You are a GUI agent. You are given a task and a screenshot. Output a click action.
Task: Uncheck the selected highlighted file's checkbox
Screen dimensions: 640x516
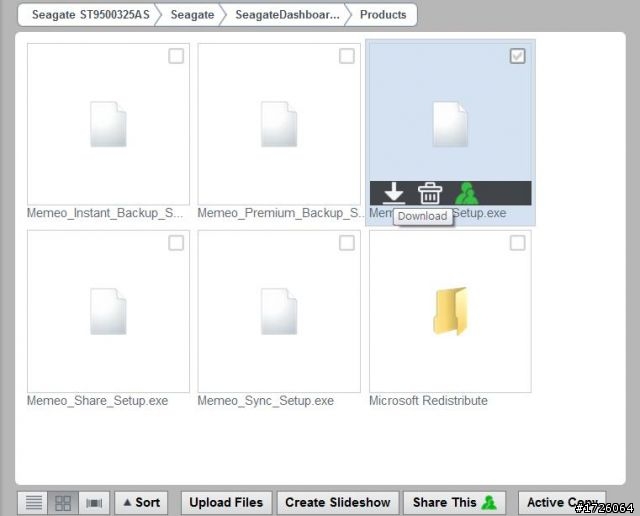pyautogui.click(x=518, y=56)
